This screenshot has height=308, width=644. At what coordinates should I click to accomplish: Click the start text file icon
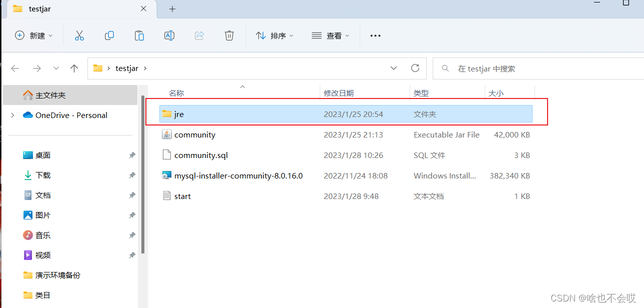tap(167, 196)
